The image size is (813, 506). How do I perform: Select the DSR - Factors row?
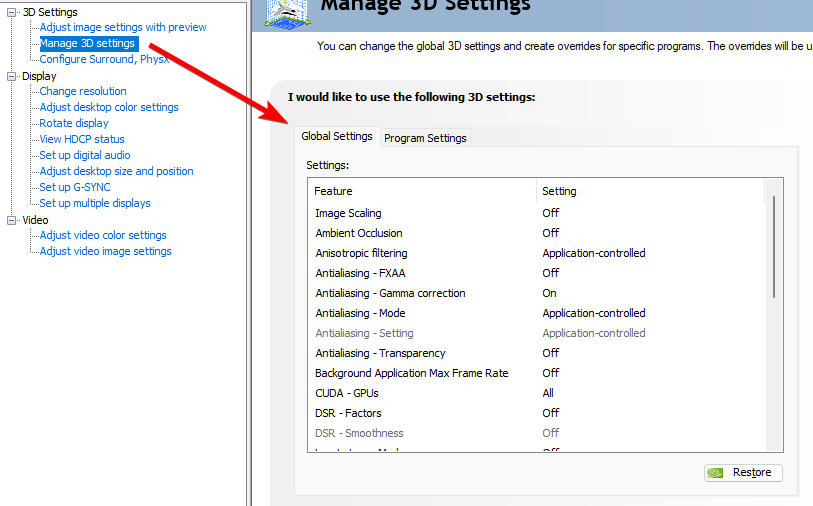click(x=536, y=413)
